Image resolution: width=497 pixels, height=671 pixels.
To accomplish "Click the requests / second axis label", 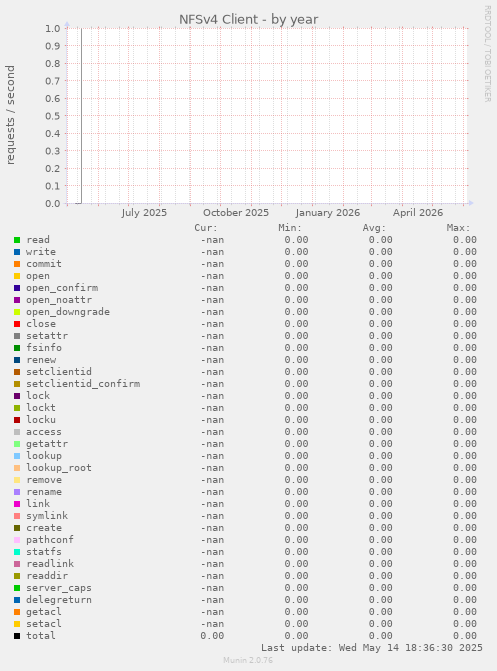I will pos(10,115).
